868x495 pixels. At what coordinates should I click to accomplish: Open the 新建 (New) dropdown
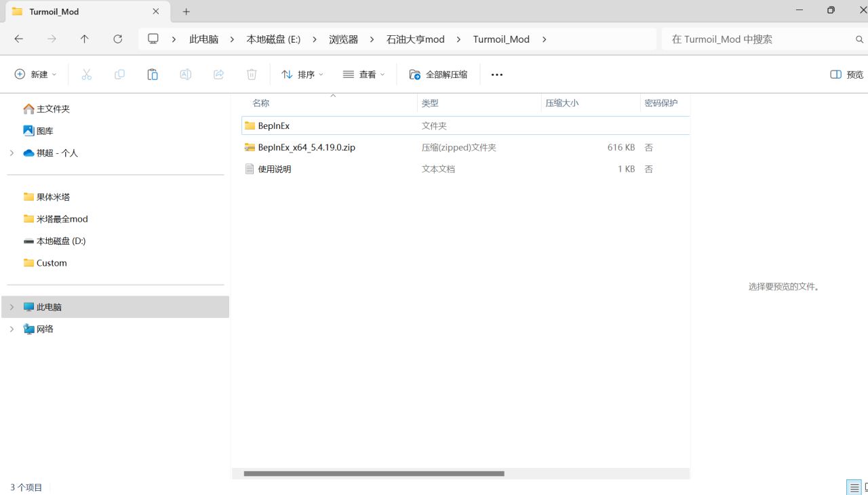click(36, 75)
